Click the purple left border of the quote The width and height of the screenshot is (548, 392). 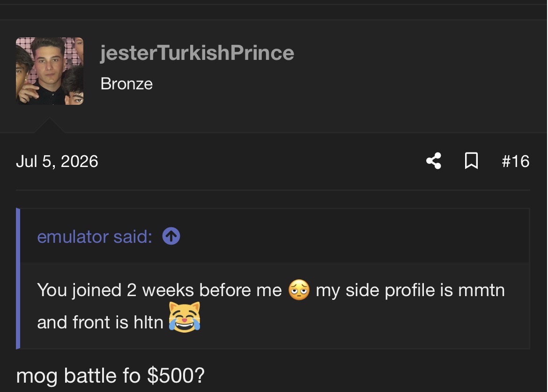[18, 278]
